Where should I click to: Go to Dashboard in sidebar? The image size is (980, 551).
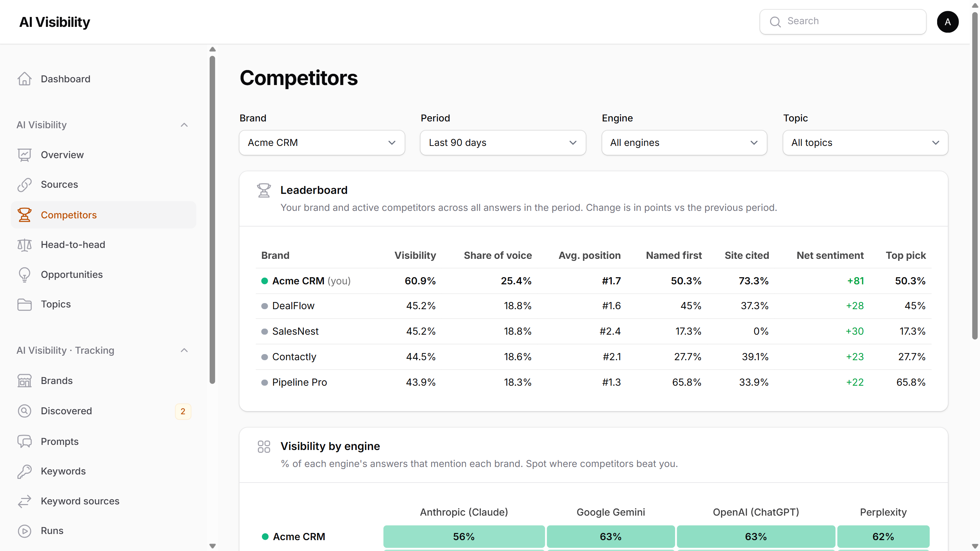(103, 79)
